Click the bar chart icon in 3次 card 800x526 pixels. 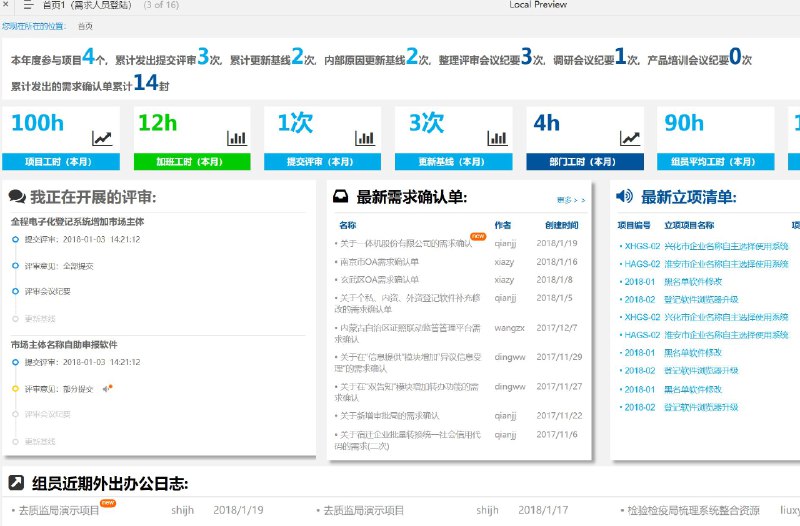[497, 138]
